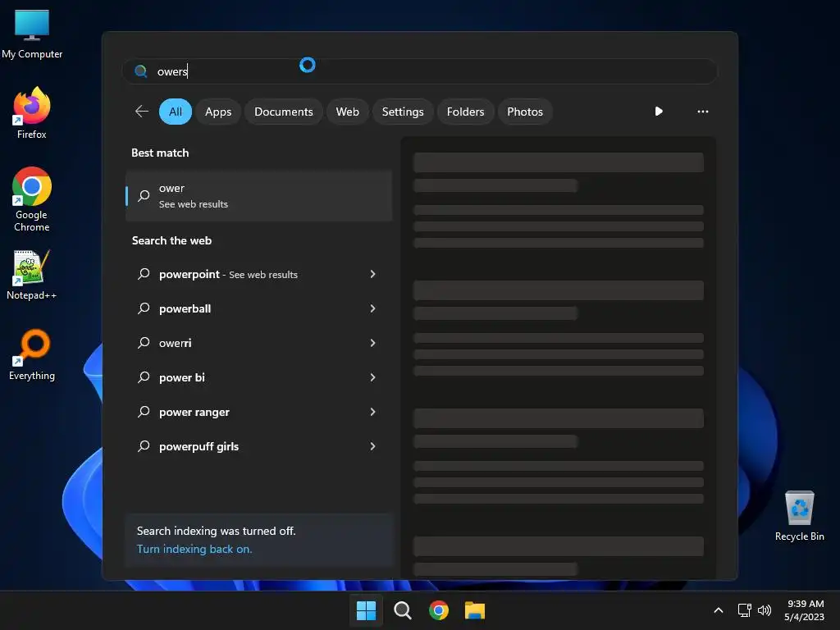This screenshot has height=630, width=840.
Task: Open best match 'ower' web result
Action: point(258,196)
